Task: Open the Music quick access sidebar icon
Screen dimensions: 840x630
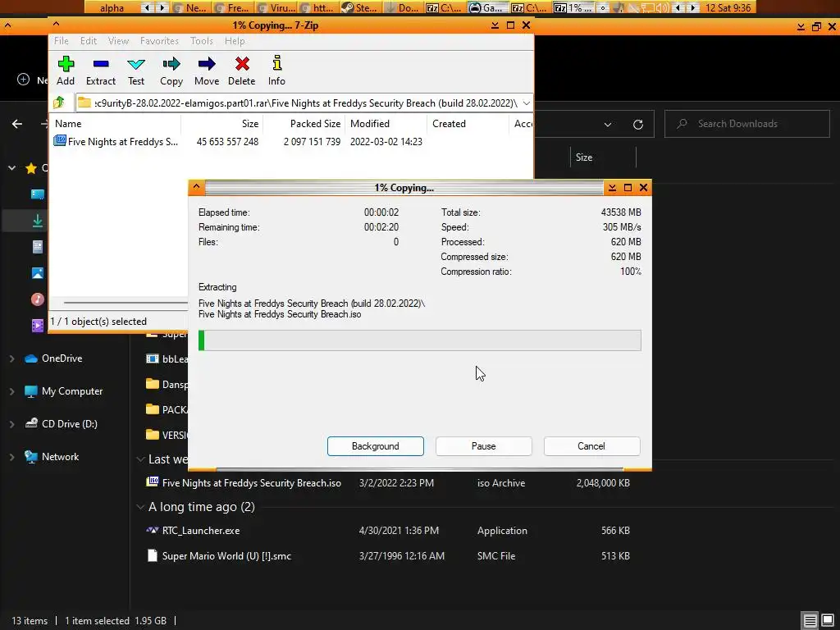Action: [38, 299]
